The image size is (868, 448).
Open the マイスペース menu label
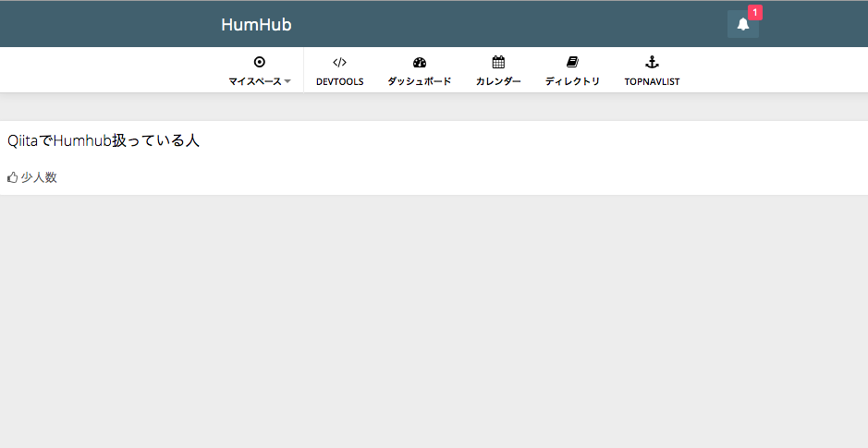tap(255, 81)
